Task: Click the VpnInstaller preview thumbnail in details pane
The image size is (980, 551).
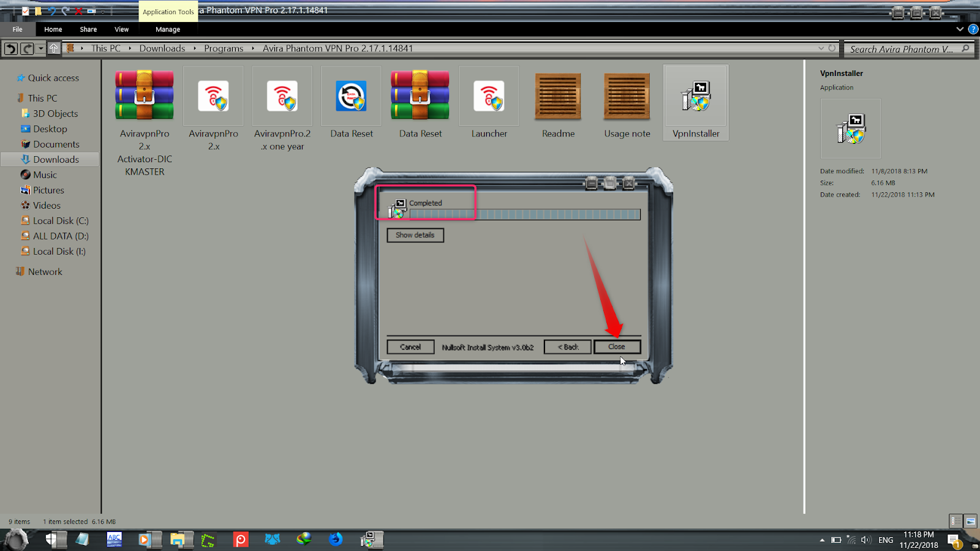Action: click(x=851, y=129)
